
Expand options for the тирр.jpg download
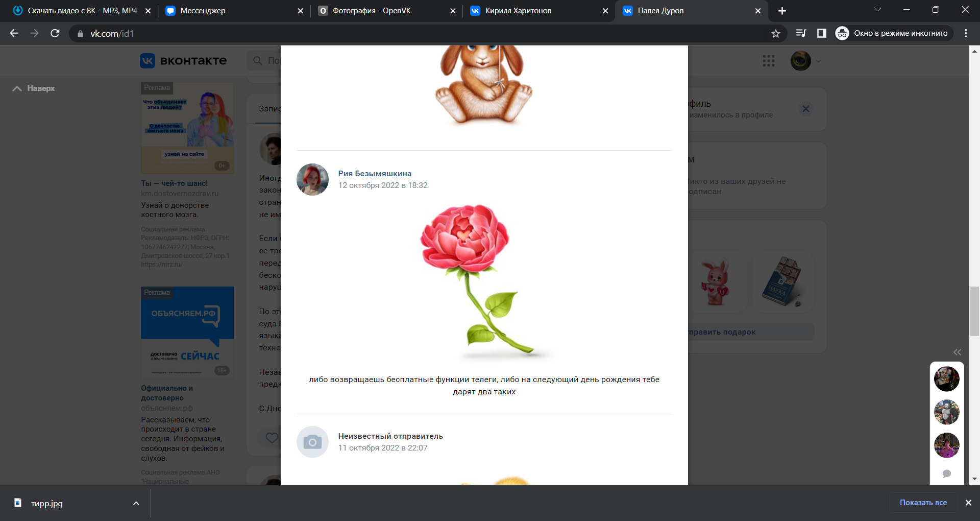pos(136,503)
